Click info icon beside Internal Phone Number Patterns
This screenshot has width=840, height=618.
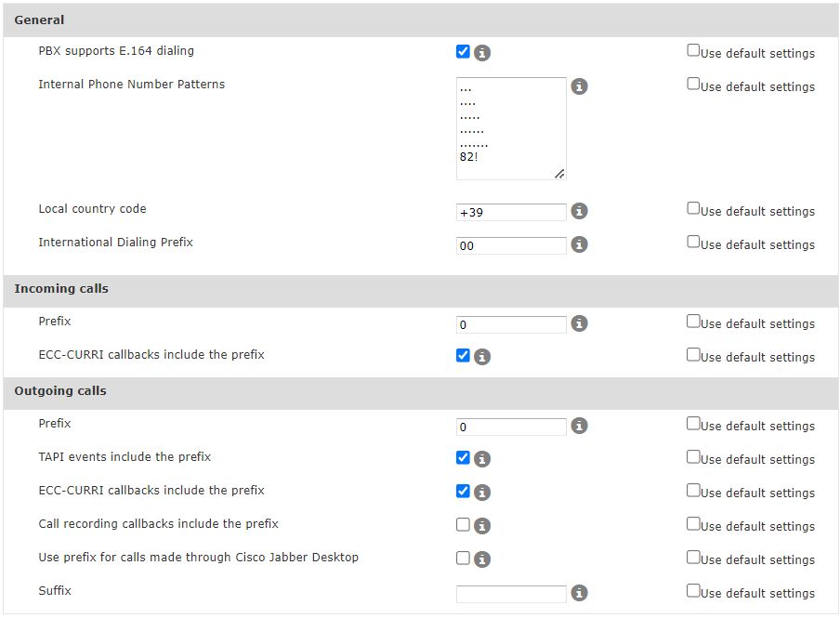579,86
